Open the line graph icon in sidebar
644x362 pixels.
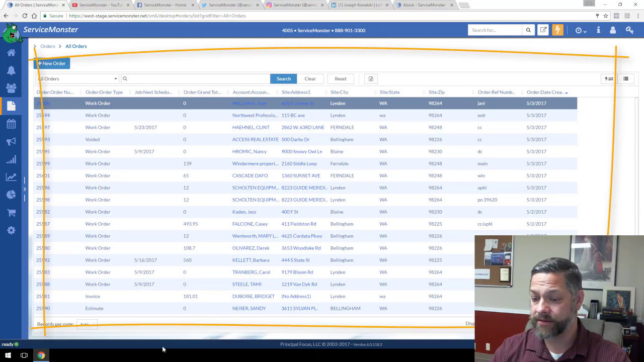click(11, 177)
